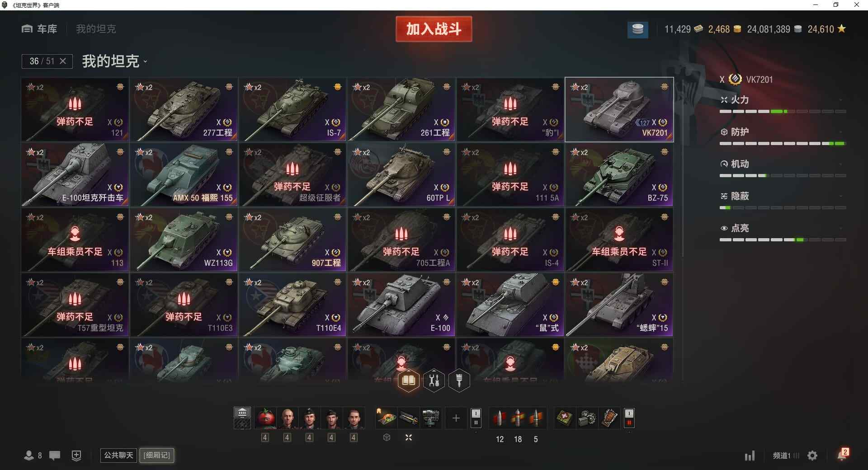The image size is (868, 470).
Task: Open the gold reserves coin-stack icon
Action: pyautogui.click(x=637, y=29)
